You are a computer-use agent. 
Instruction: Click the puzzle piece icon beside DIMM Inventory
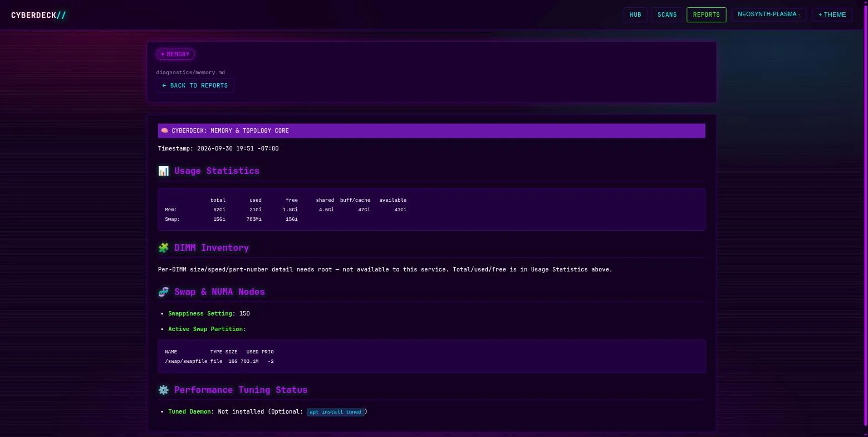(x=164, y=248)
